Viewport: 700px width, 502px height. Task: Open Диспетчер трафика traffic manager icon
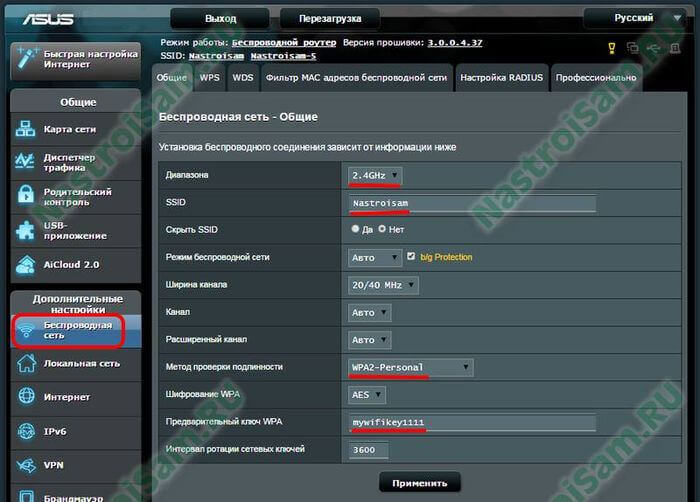click(x=25, y=163)
